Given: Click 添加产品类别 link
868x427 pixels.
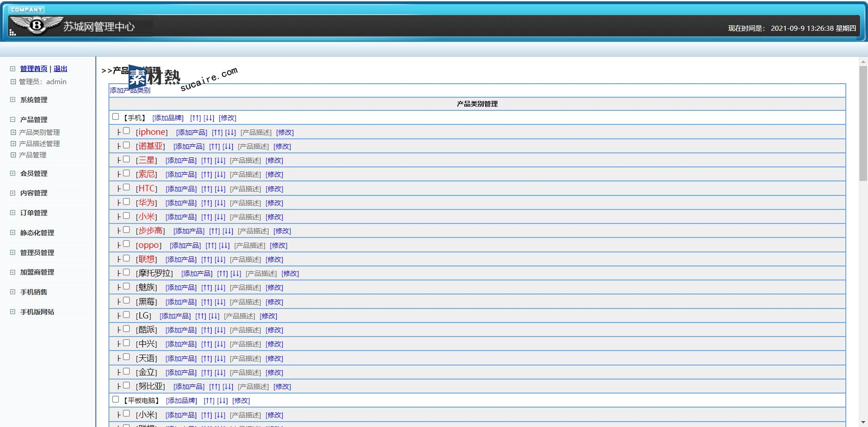Looking at the screenshot, I should point(130,90).
